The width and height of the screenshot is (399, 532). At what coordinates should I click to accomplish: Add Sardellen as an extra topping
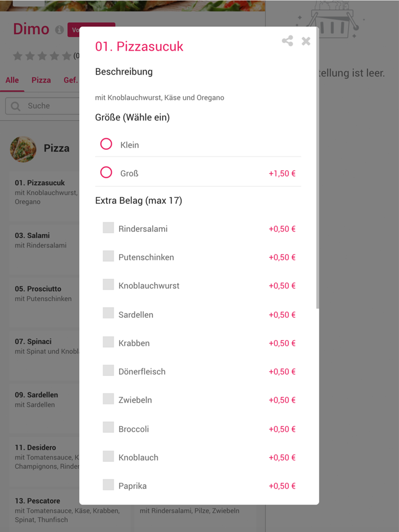108,313
